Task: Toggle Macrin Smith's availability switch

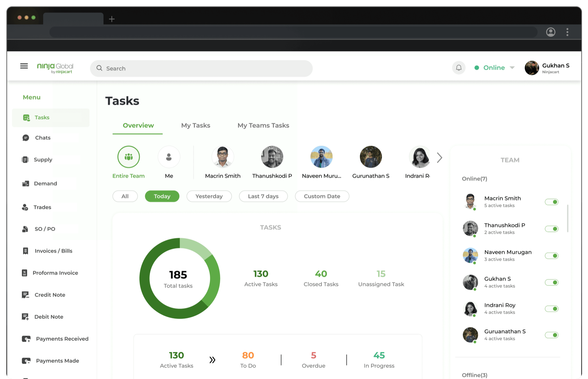Action: tap(552, 202)
